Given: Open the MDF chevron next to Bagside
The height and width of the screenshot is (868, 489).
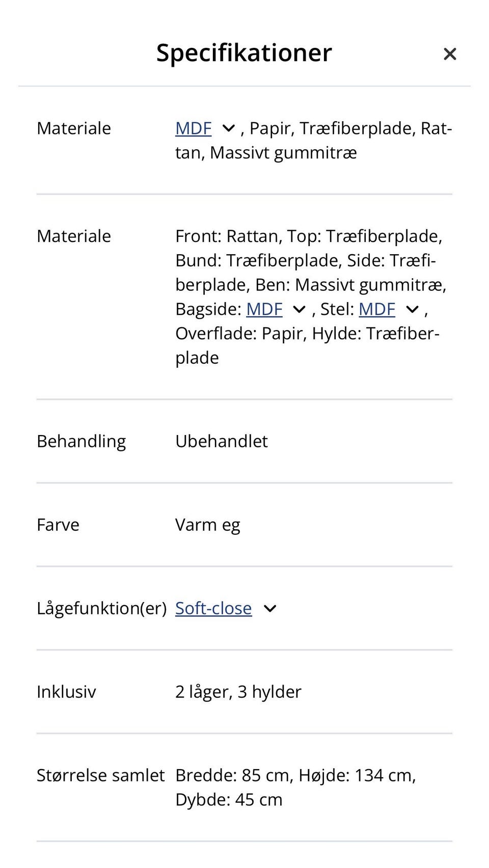Looking at the screenshot, I should pyautogui.click(x=299, y=309).
